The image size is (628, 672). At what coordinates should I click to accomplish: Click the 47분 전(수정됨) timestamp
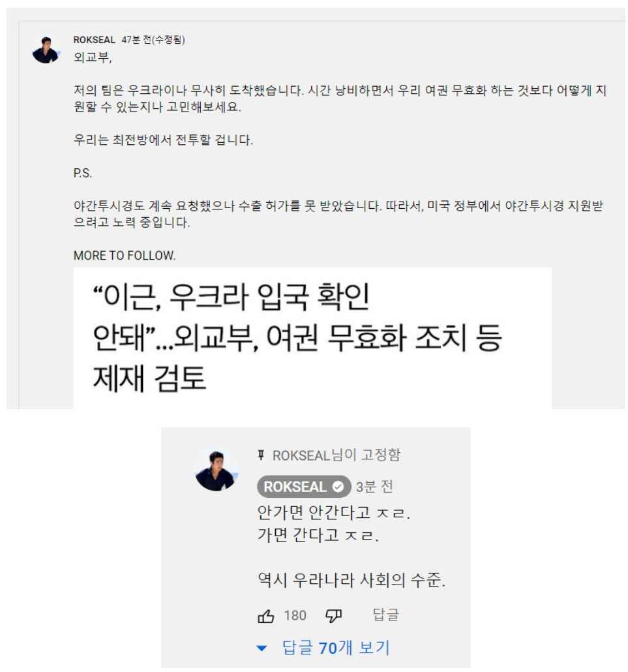(153, 40)
